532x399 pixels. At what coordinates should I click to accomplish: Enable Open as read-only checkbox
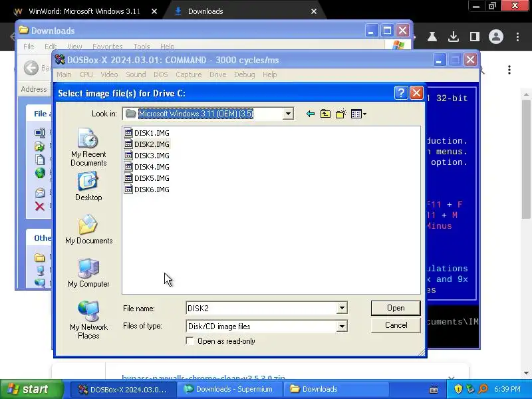point(190,341)
